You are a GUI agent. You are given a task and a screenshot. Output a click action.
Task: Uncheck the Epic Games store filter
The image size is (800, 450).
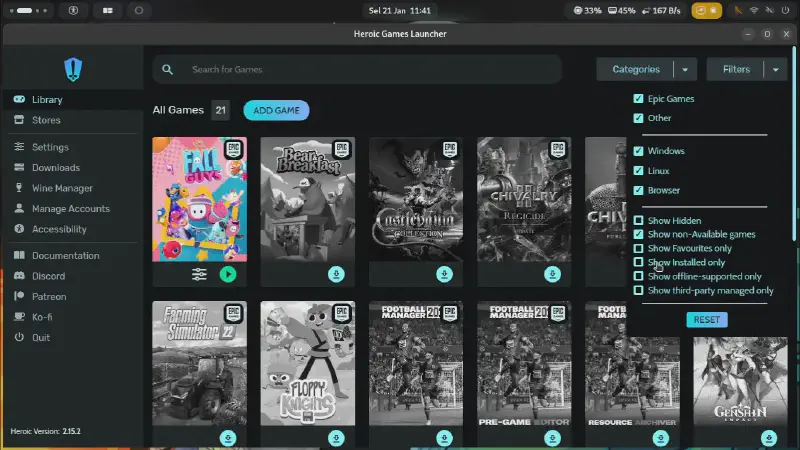pos(639,99)
